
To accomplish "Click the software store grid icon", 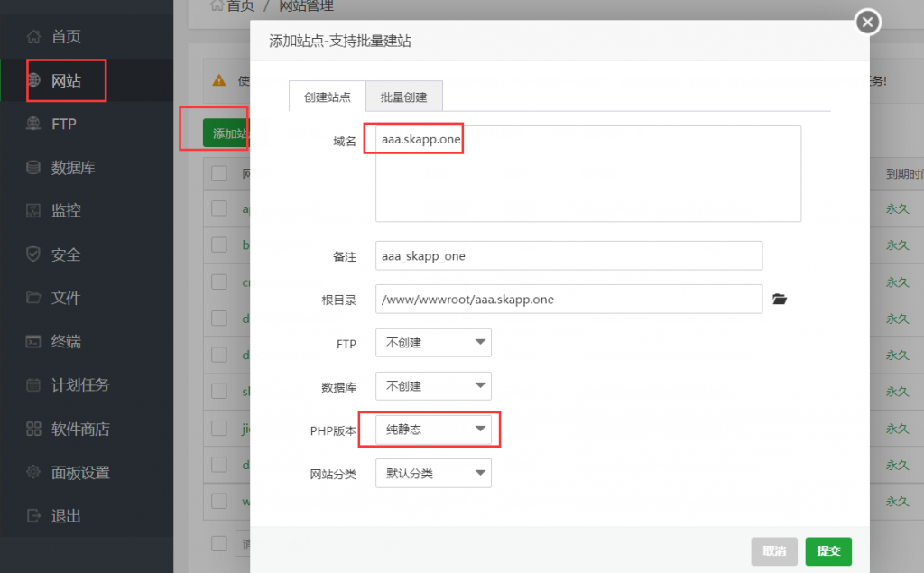I will 34,429.
